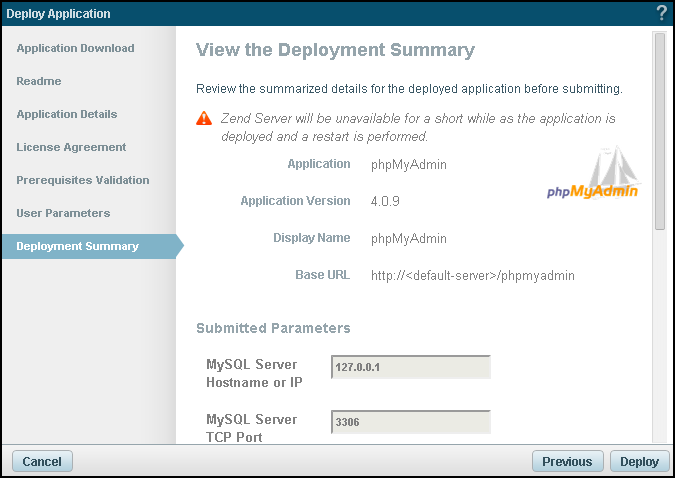This screenshot has height=478, width=675.
Task: Click the vertical scrollbar thumb
Action: (659, 130)
